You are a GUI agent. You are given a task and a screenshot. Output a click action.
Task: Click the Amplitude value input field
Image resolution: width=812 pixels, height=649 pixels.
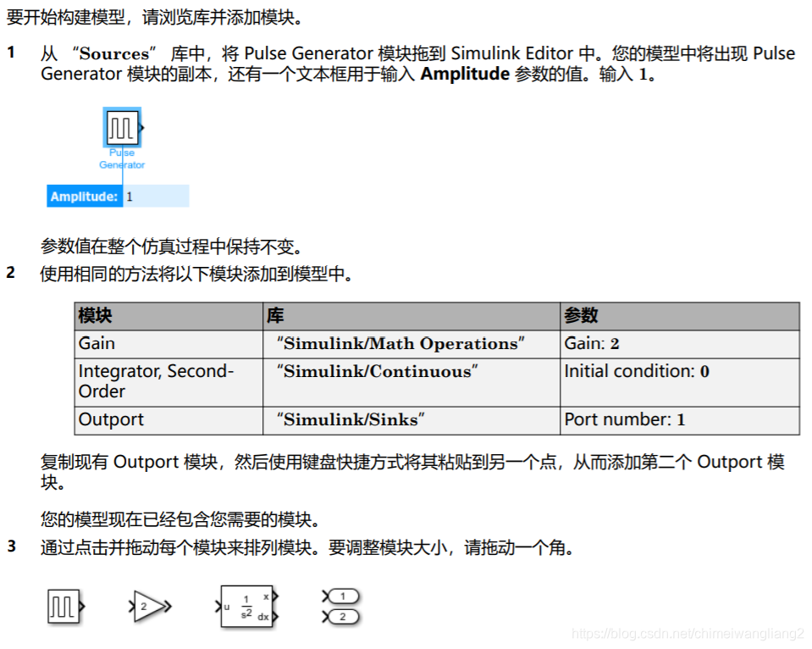coord(156,197)
